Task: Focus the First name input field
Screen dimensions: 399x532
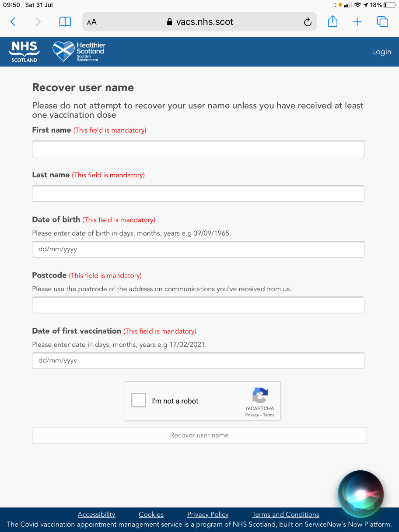Action: click(198, 149)
